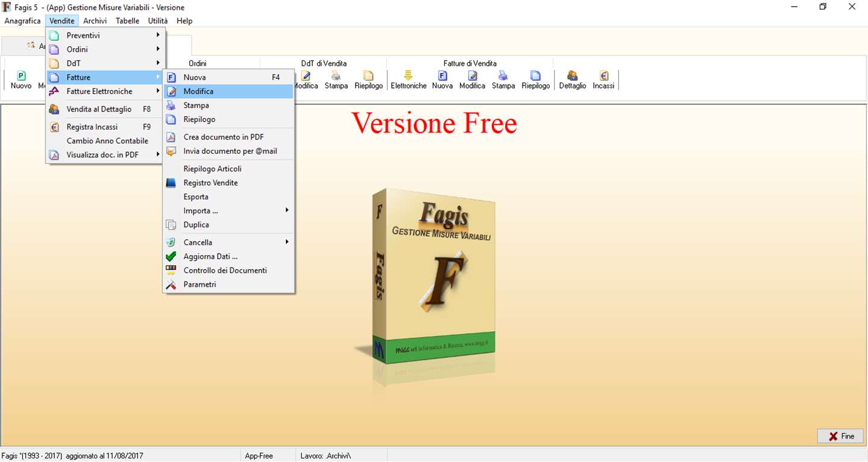Select the Fatture entry in Vendite menu
The width and height of the screenshot is (868, 462).
point(105,77)
